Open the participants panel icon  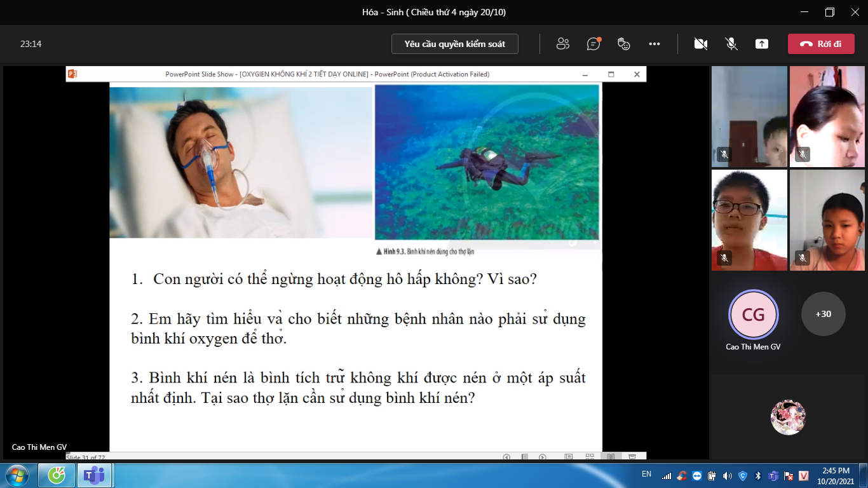pos(562,44)
